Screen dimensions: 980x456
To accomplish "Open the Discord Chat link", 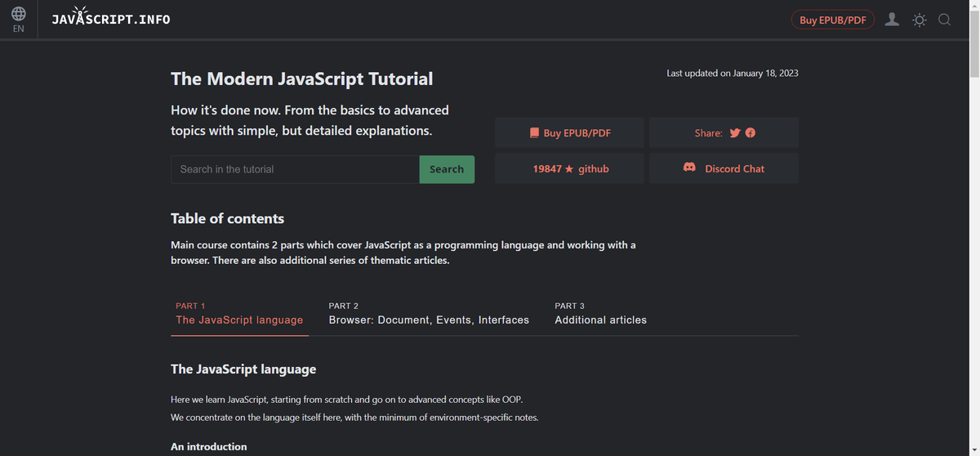I will (734, 168).
